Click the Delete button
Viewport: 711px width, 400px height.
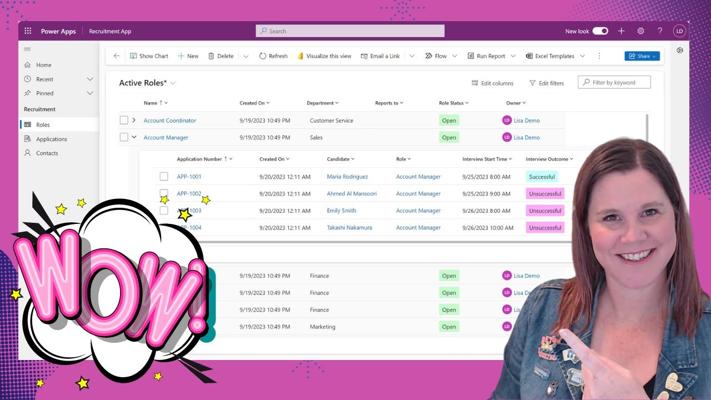tap(221, 56)
